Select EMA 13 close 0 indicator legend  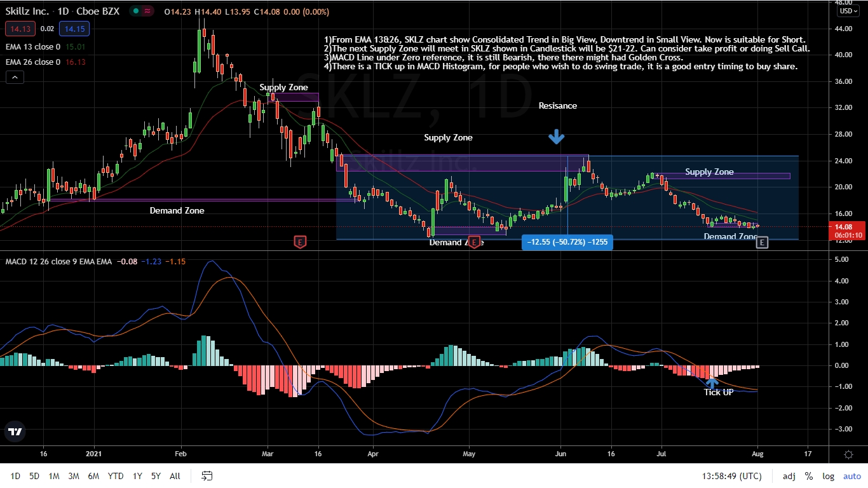32,46
